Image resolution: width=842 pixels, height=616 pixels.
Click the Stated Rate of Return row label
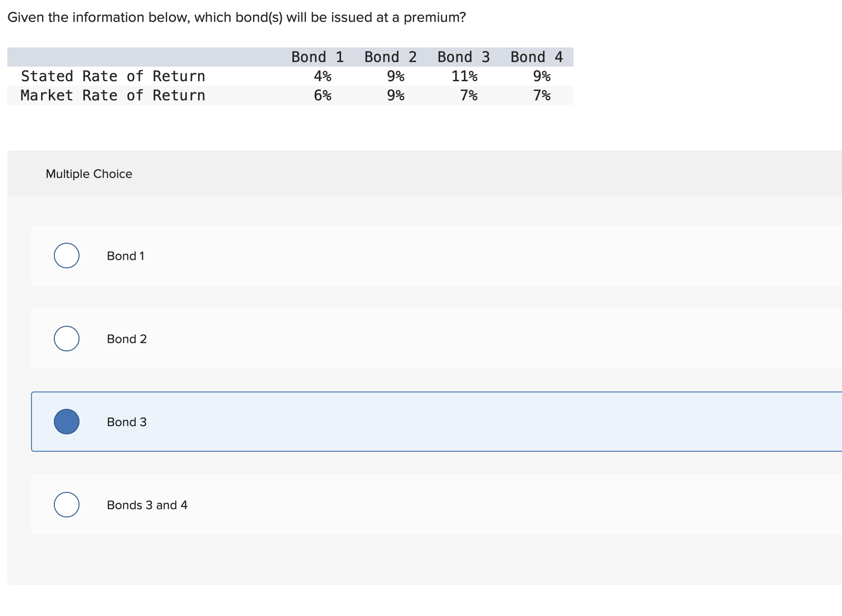113,76
